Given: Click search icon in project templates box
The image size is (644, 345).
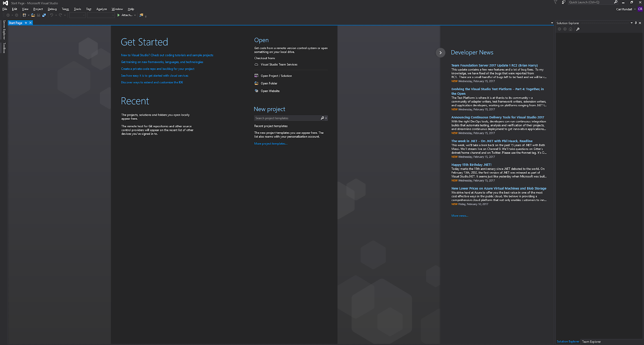Looking at the screenshot, I should click(322, 118).
